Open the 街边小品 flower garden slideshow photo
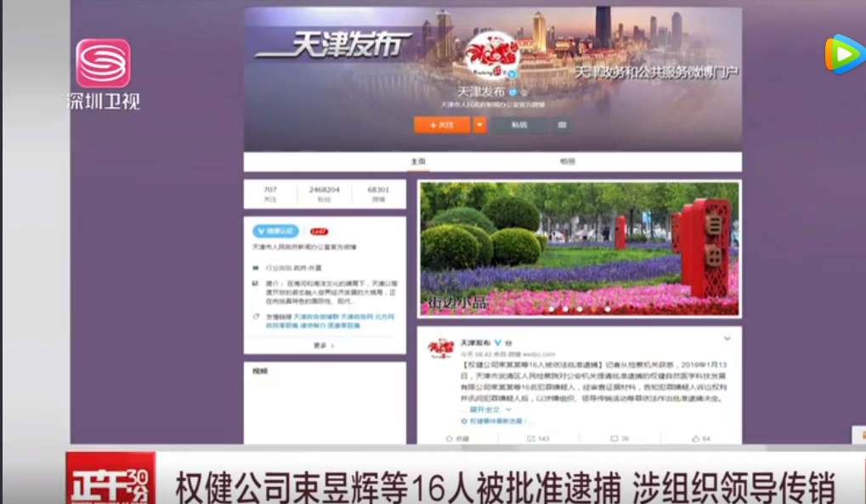The height and width of the screenshot is (504, 866). click(580, 249)
